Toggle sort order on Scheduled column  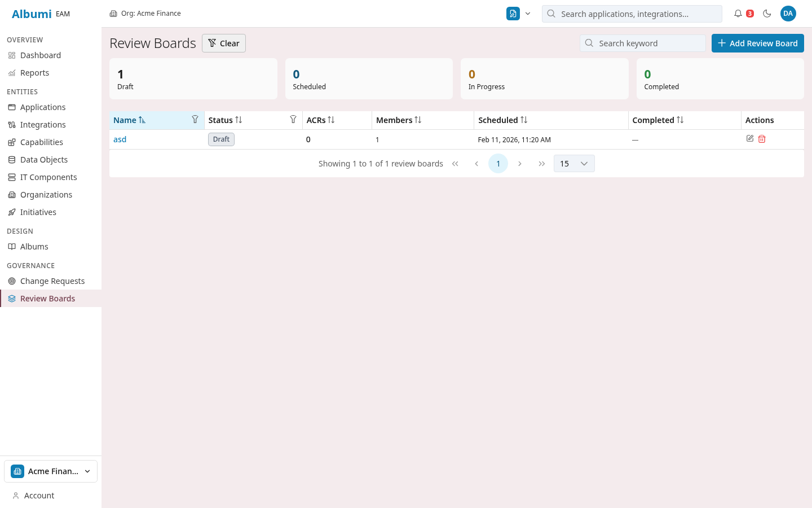[524, 120]
